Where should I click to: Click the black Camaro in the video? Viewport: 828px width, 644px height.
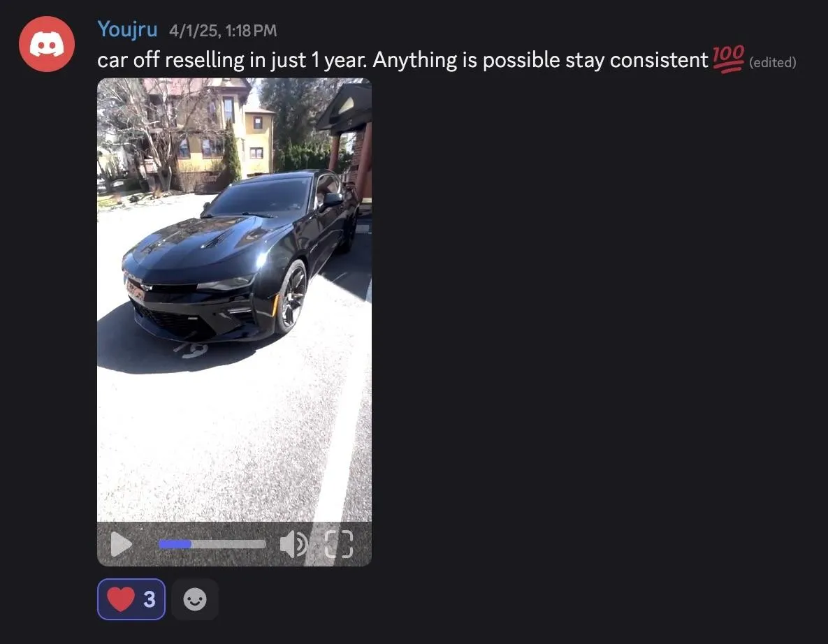[x=240, y=256]
